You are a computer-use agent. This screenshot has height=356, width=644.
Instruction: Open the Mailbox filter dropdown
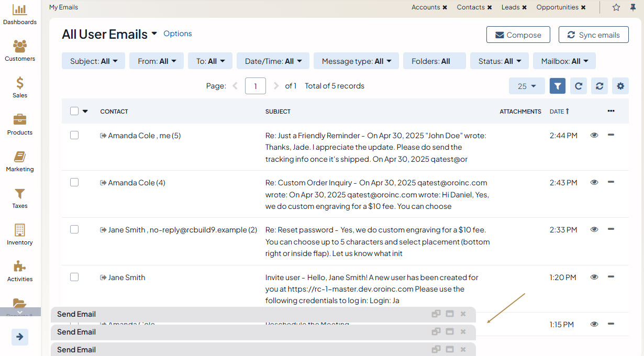pyautogui.click(x=564, y=61)
